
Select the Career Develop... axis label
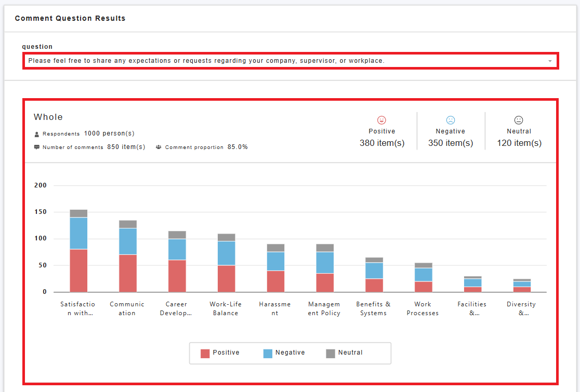[x=176, y=308]
